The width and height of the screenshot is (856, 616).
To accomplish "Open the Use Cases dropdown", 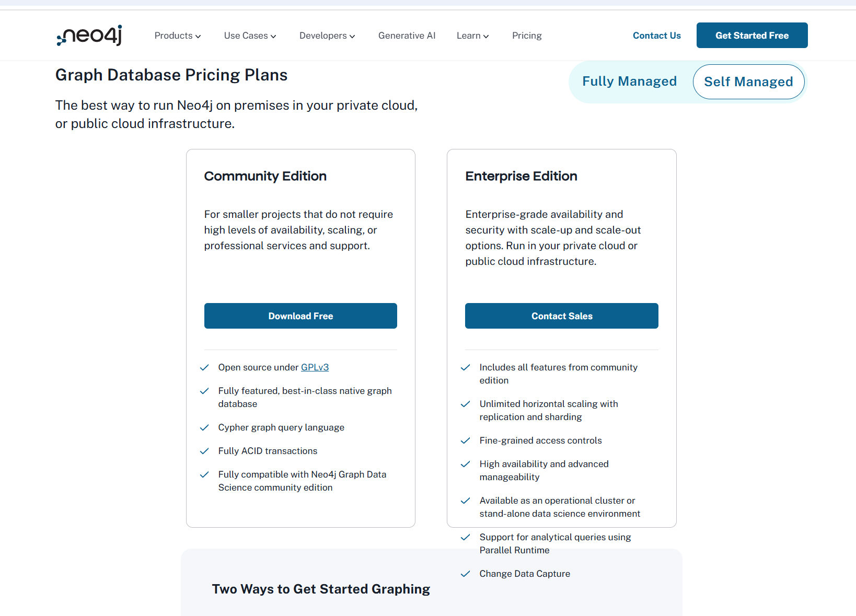I will [x=250, y=36].
